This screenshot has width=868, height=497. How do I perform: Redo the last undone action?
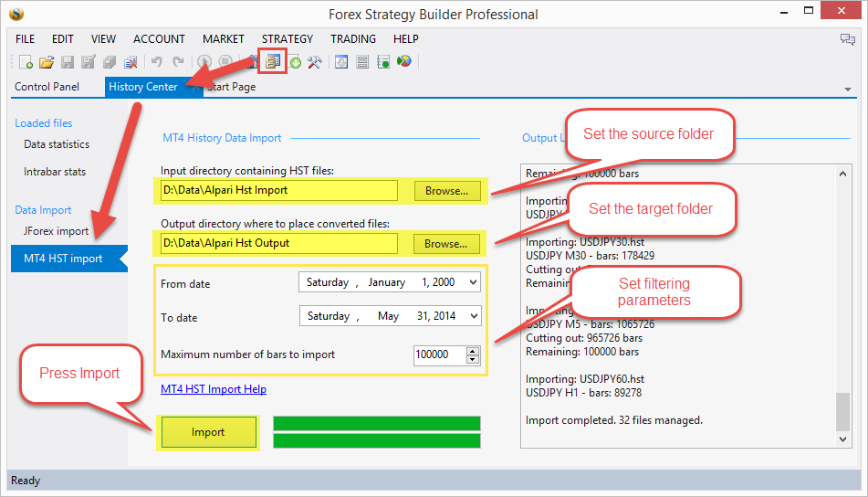point(178,61)
